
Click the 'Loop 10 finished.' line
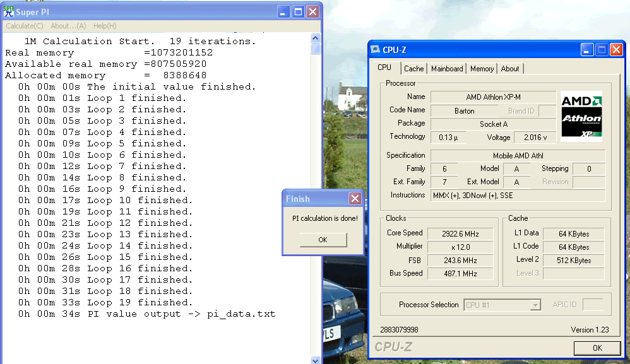point(105,200)
